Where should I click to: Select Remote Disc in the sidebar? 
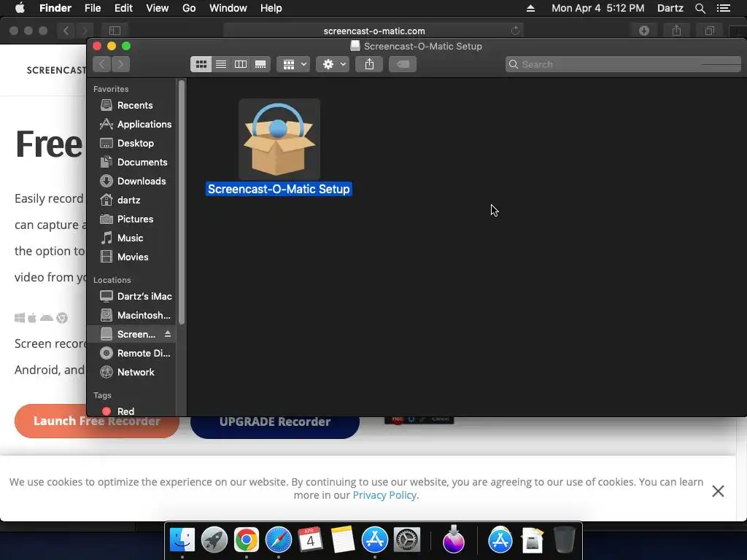(131, 354)
